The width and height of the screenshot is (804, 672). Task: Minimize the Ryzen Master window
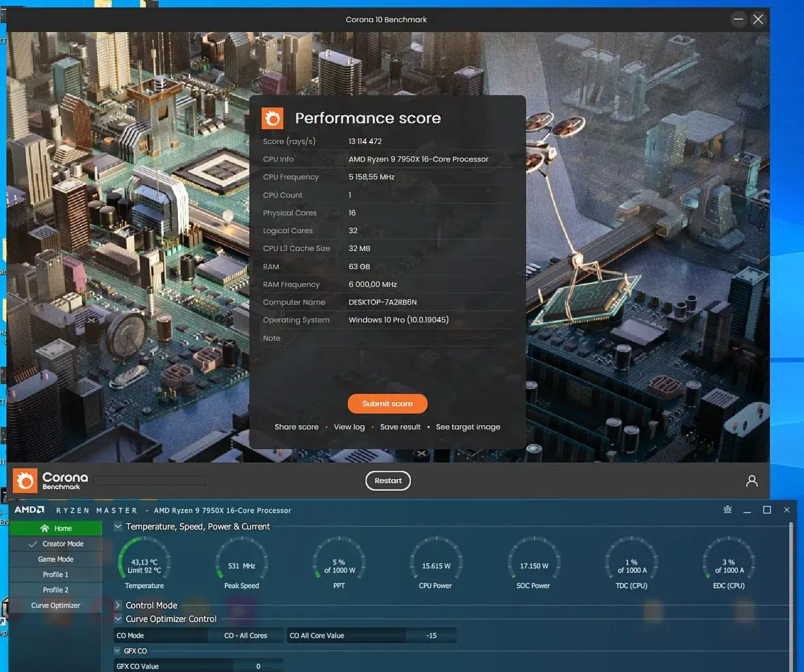(747, 510)
